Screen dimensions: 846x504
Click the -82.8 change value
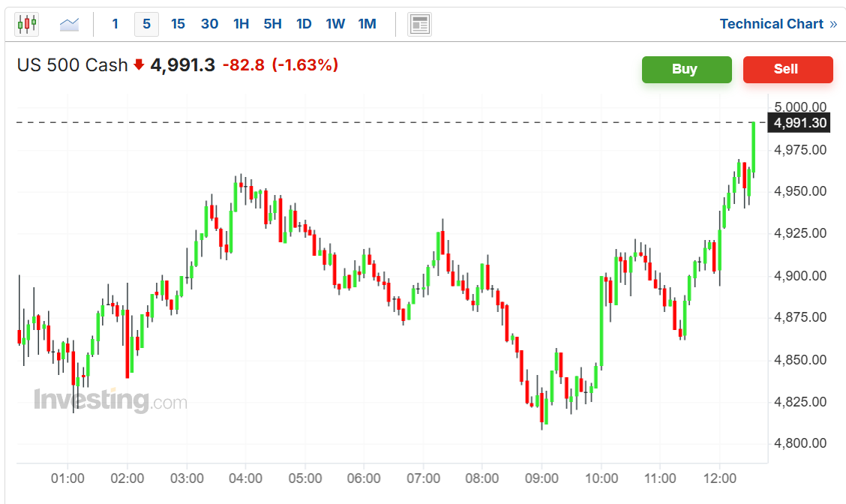[243, 65]
